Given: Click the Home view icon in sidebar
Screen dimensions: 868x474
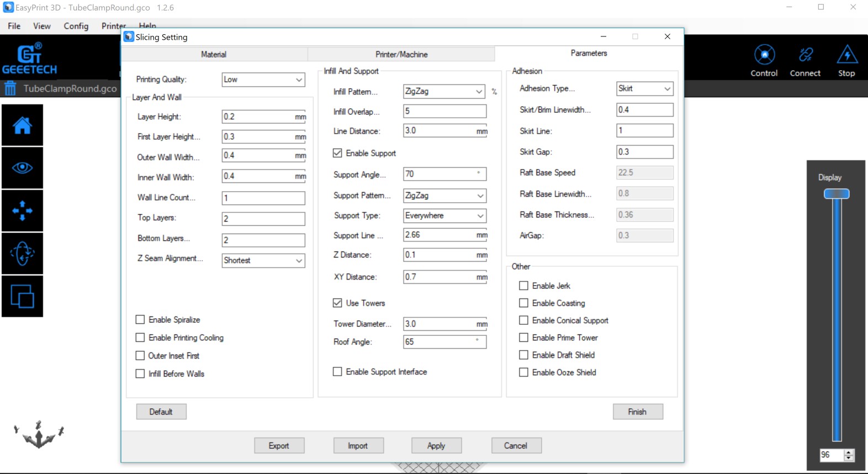Looking at the screenshot, I should tap(22, 125).
